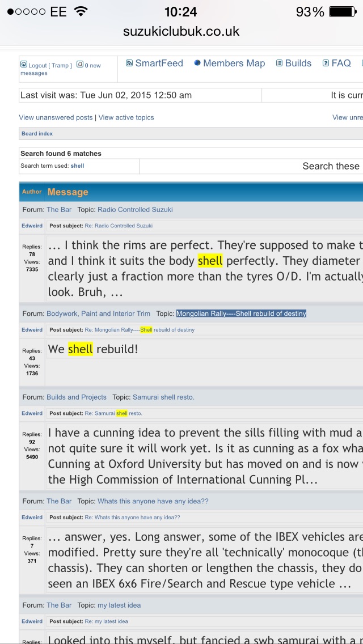
Task: Open topic Mongolian Rally Shell rebuild of destiny
Action: click(x=241, y=313)
